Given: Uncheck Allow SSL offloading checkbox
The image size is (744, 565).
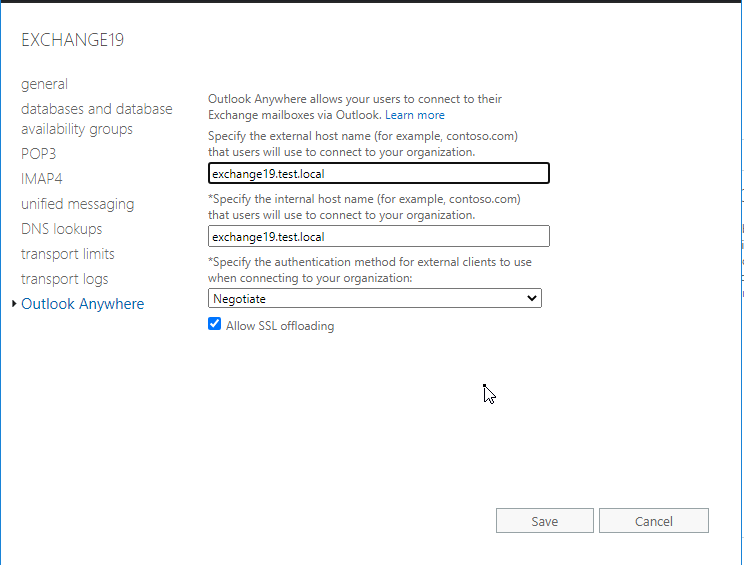Looking at the screenshot, I should pyautogui.click(x=214, y=324).
